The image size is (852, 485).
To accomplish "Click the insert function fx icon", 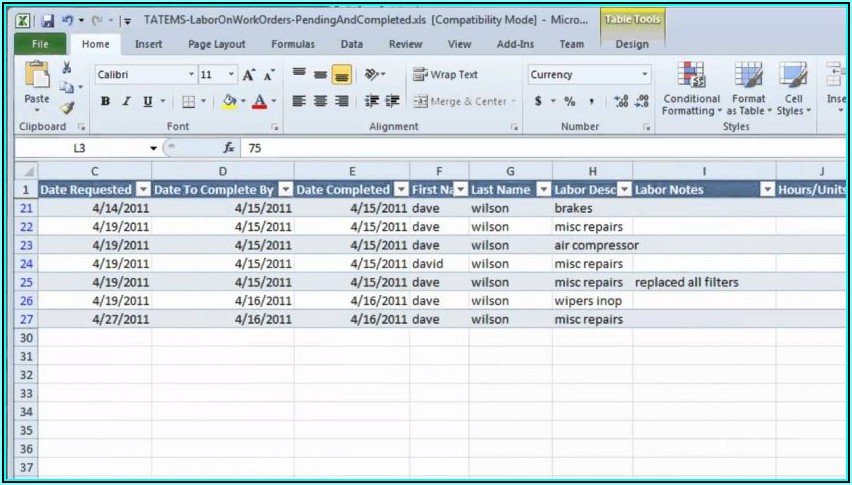I will point(229,148).
